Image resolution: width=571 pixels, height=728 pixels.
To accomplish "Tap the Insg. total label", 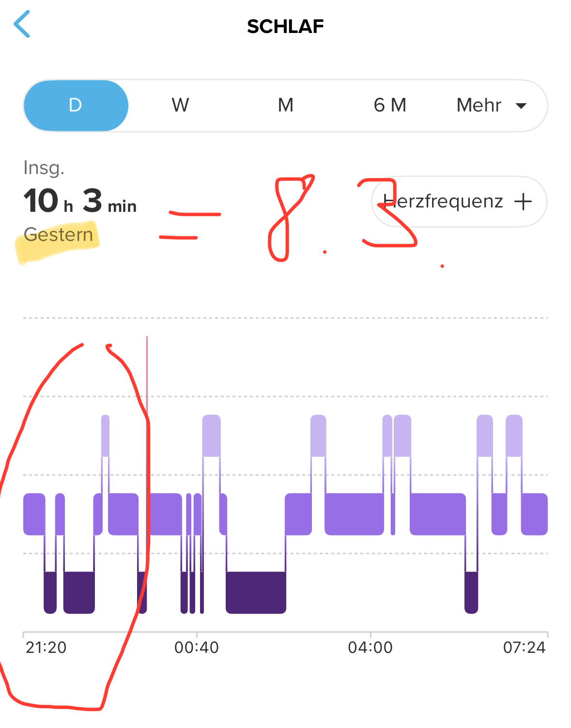I will (44, 168).
